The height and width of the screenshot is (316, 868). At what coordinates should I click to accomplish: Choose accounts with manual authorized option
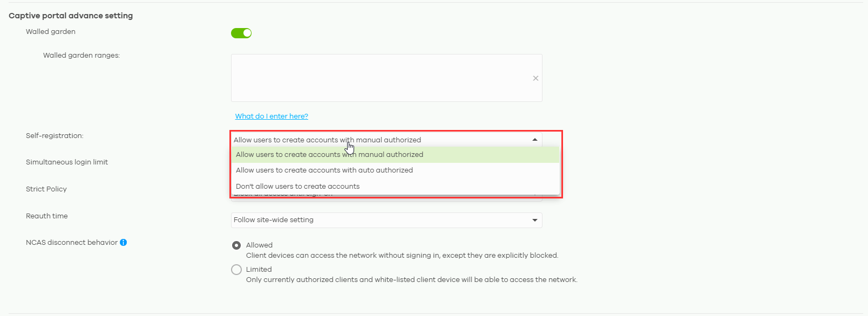(x=329, y=155)
